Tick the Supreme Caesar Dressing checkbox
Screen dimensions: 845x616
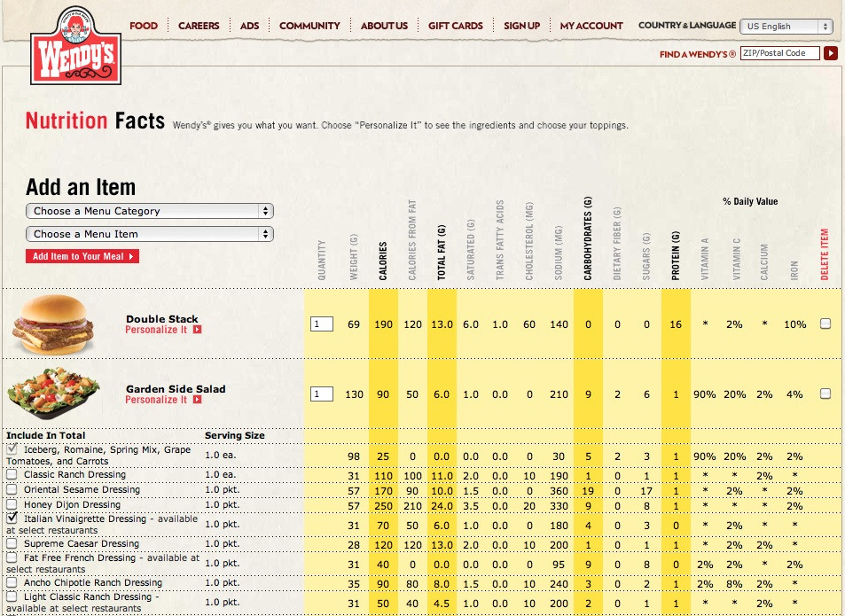(12, 543)
